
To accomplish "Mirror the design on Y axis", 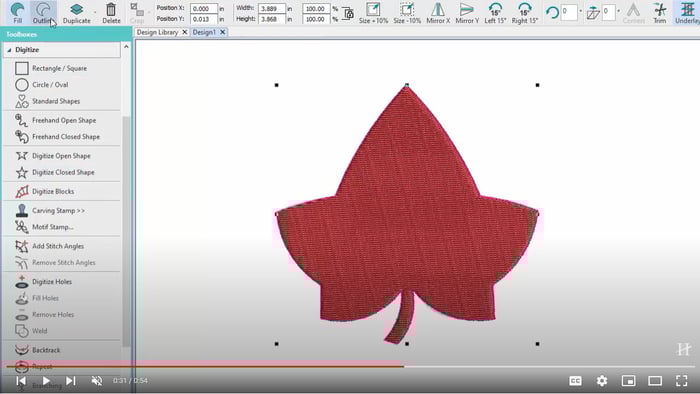I will [467, 12].
